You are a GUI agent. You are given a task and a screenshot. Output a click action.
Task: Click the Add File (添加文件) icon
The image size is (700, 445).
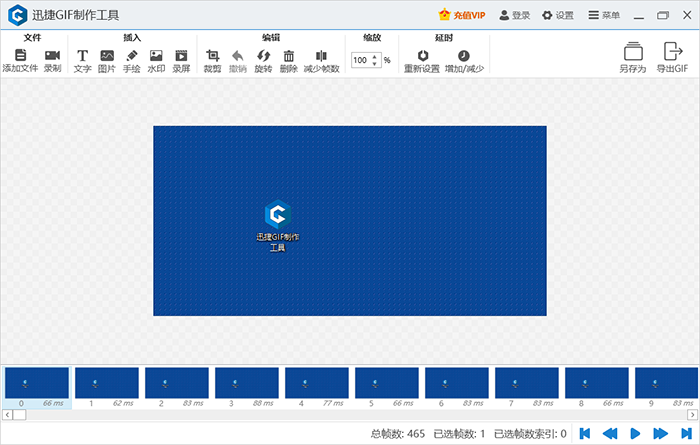(20, 57)
